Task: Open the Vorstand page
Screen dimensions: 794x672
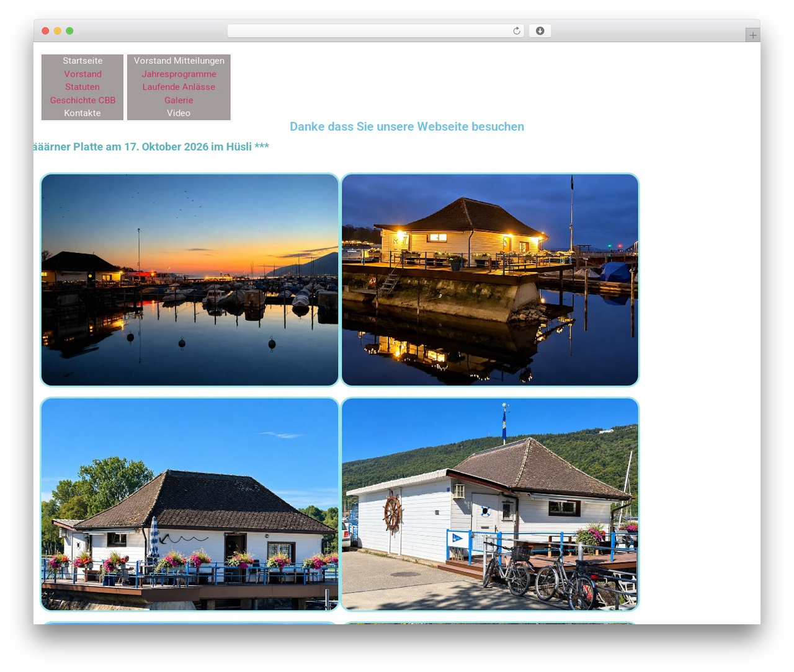Action: (83, 74)
